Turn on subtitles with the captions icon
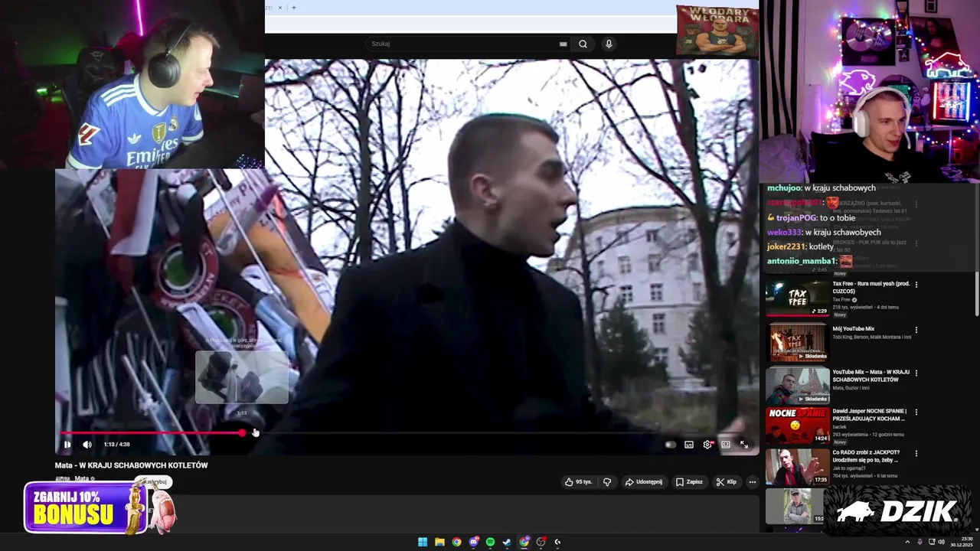The height and width of the screenshot is (551, 980). tap(689, 445)
